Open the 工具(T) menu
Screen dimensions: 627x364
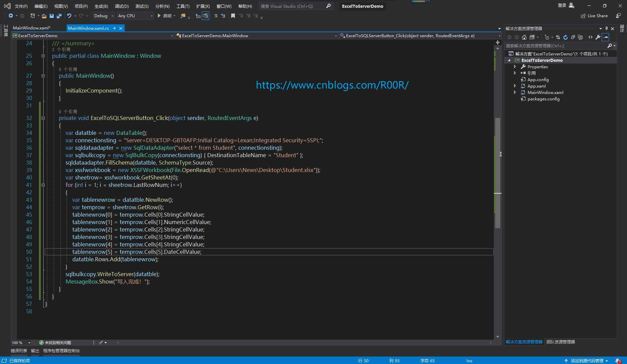(183, 6)
